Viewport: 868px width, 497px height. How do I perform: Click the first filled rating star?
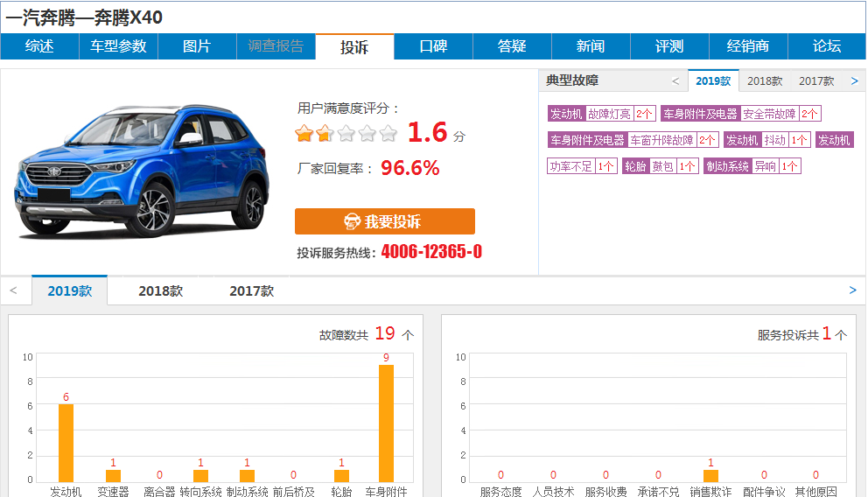click(304, 133)
